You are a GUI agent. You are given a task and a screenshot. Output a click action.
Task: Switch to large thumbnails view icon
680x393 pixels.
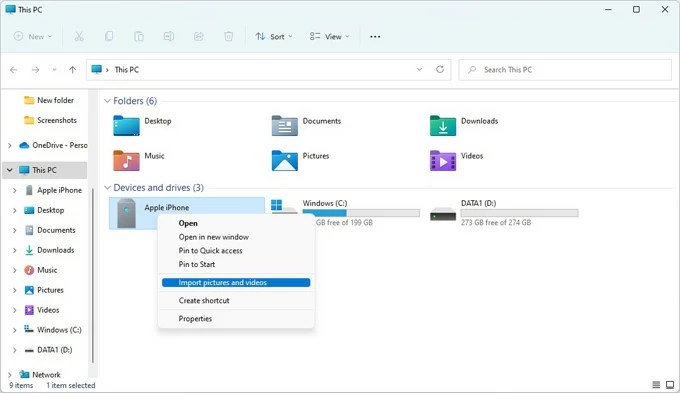[670, 385]
